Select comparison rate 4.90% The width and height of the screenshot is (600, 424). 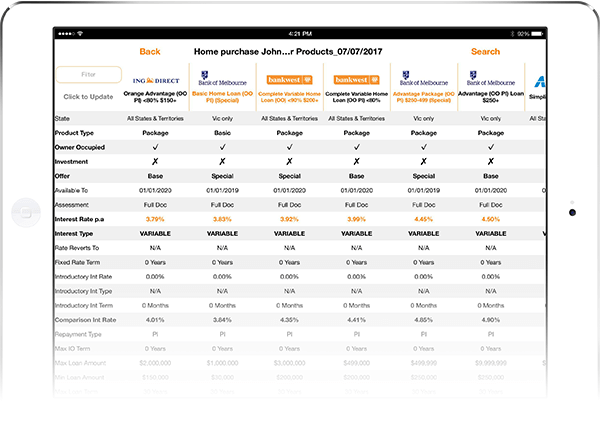pyautogui.click(x=491, y=320)
